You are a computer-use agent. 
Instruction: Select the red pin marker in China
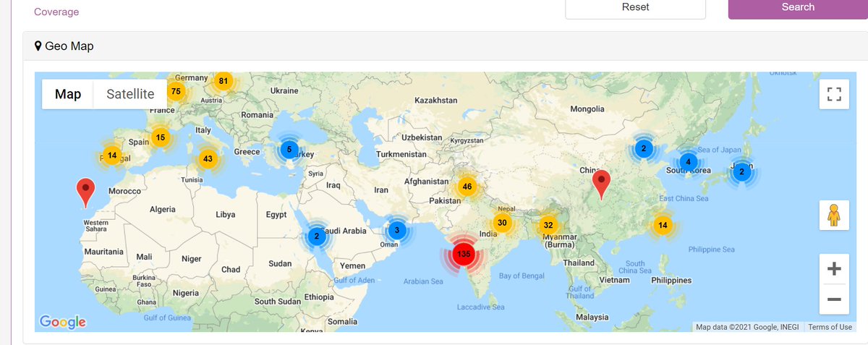click(x=601, y=184)
